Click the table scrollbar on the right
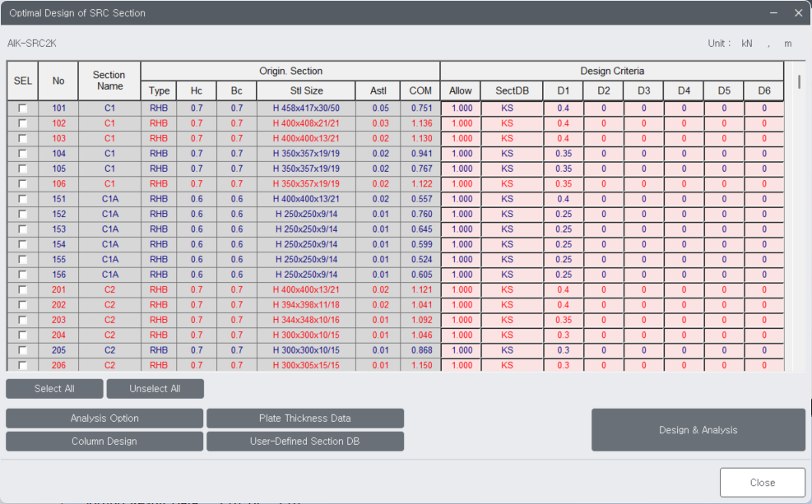Viewport: 812px width, 504px height. tap(797, 82)
